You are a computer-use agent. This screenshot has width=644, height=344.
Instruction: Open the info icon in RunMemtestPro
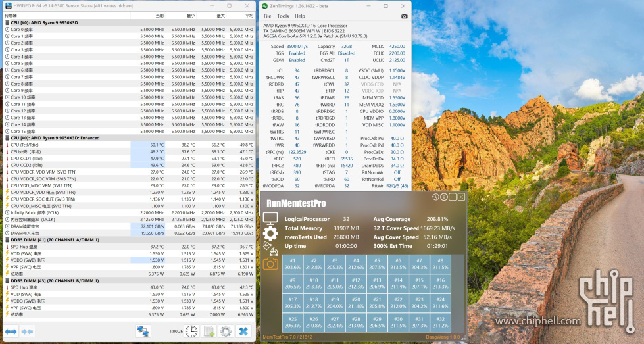(444, 197)
